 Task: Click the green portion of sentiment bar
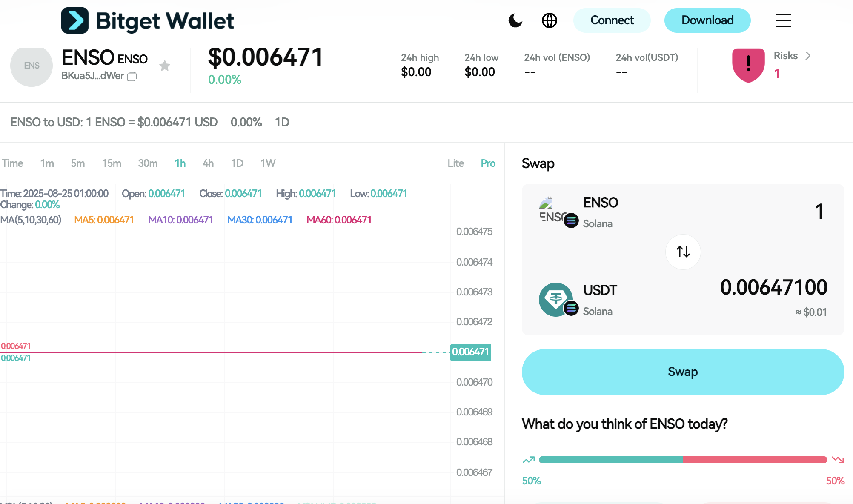(611, 460)
